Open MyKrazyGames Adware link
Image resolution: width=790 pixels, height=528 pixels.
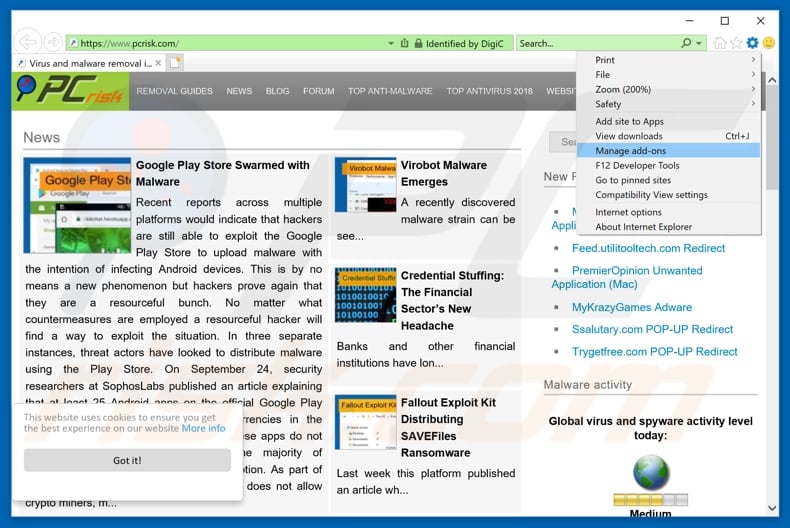pos(632,307)
